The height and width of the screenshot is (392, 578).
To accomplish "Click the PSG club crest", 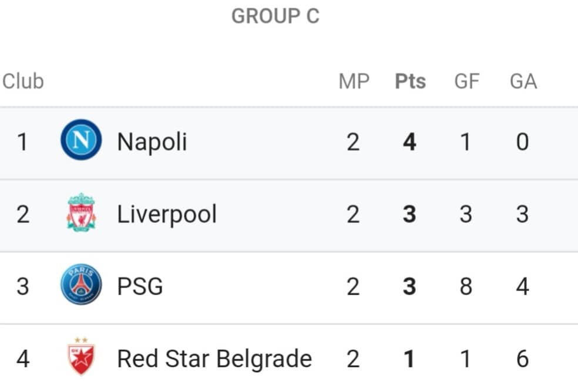I will click(x=81, y=285).
